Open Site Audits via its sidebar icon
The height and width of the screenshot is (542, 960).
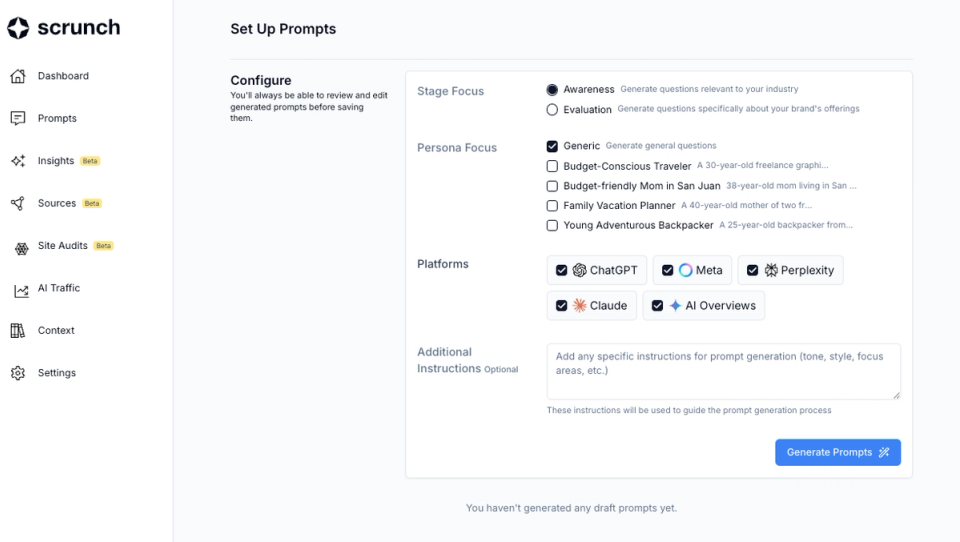21,248
